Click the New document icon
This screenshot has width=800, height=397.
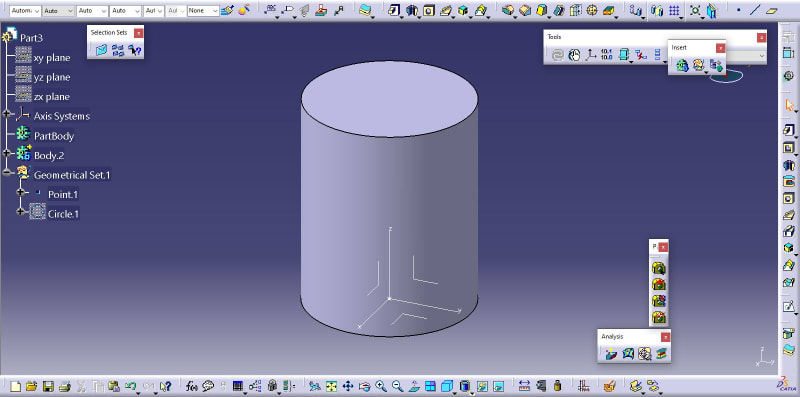15,386
